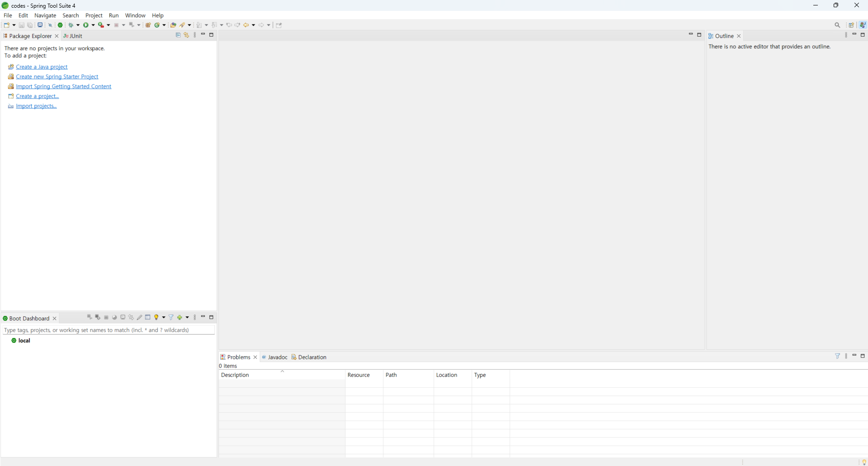The image size is (868, 466).
Task: Switch to the Declaration tab
Action: pos(309,357)
